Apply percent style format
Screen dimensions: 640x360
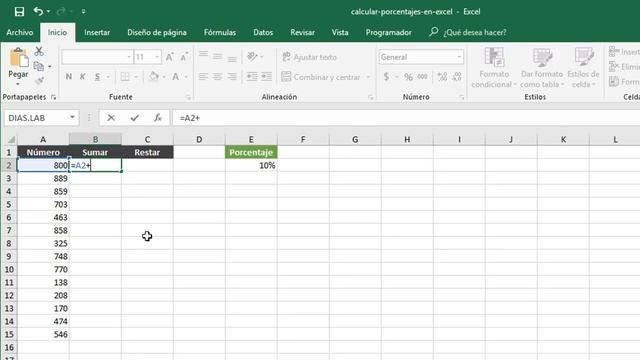[408, 77]
